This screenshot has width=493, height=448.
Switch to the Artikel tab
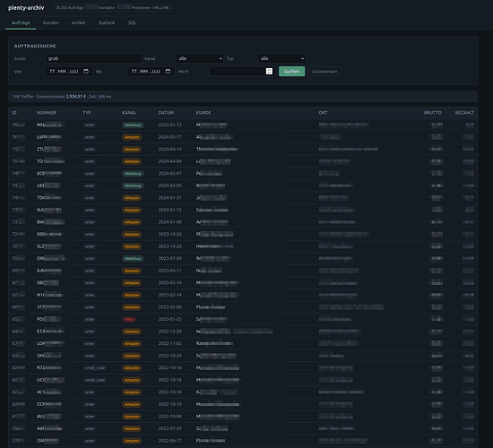pos(78,22)
